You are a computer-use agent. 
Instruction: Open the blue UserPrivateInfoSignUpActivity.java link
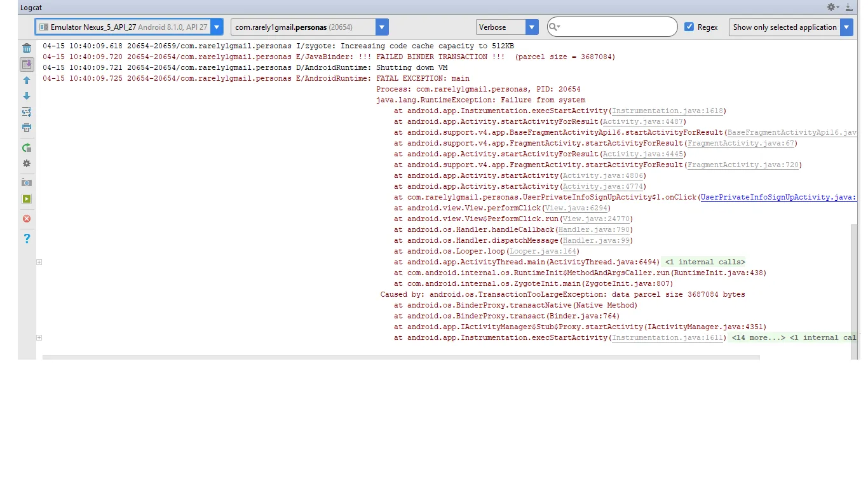(779, 197)
